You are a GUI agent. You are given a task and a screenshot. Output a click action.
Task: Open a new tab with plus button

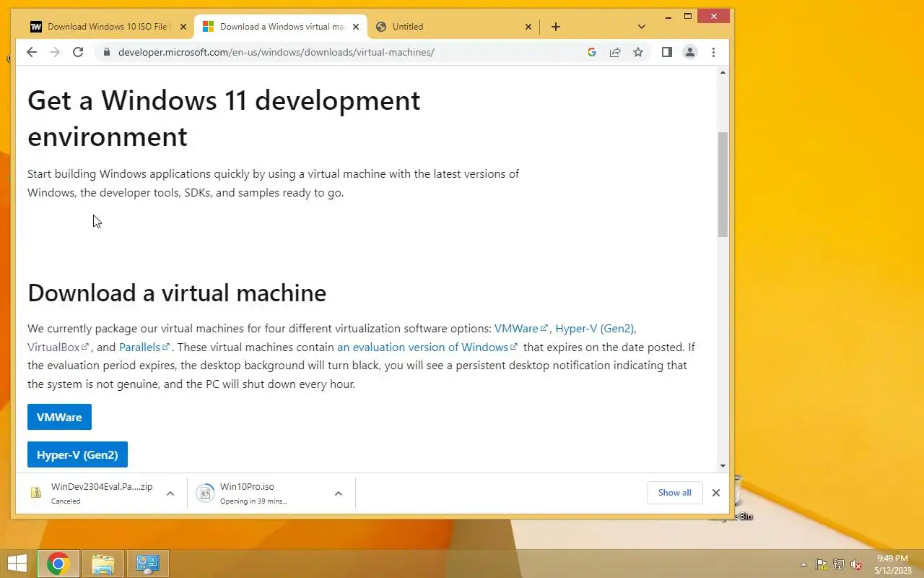click(555, 27)
